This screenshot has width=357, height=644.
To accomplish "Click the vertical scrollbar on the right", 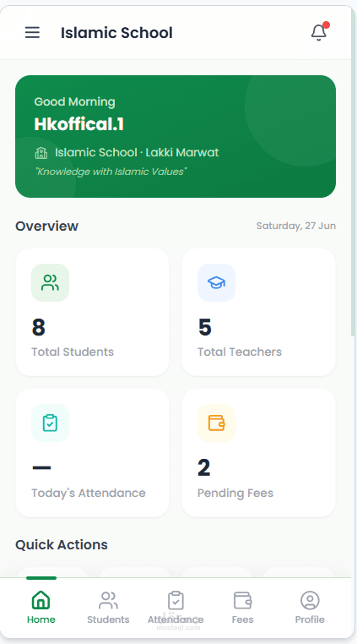I will click(x=353, y=172).
